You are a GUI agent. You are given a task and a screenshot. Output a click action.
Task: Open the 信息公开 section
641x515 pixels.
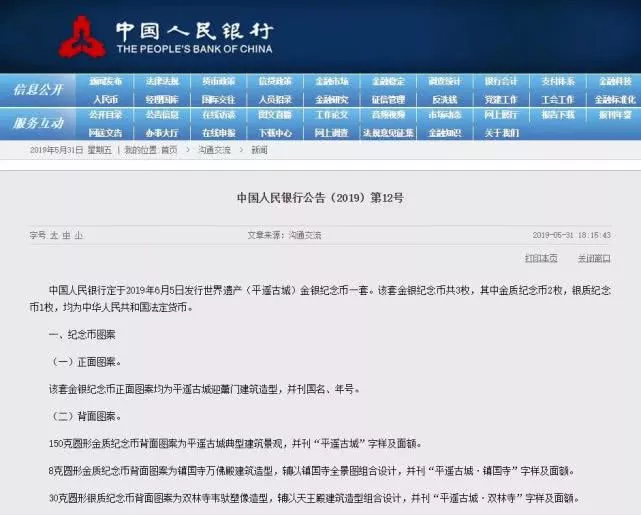pyautogui.click(x=38, y=90)
